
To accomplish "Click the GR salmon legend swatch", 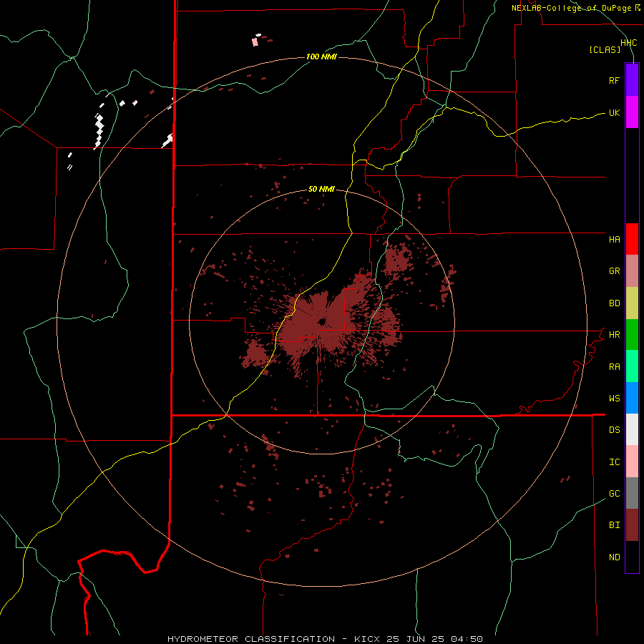I will coord(632,271).
